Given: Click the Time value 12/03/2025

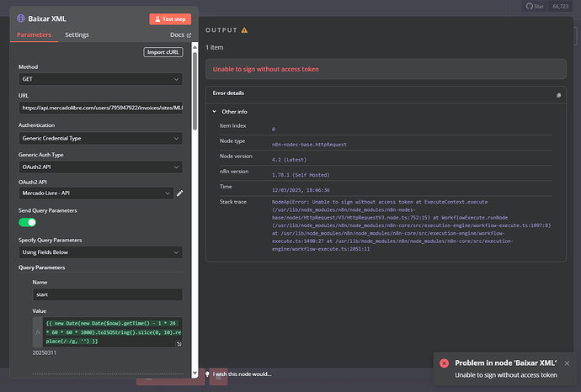Looking at the screenshot, I should pos(301,190).
